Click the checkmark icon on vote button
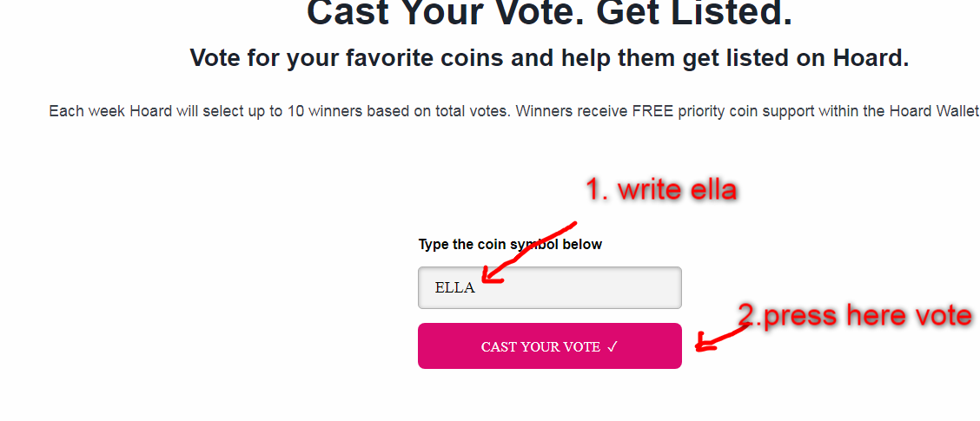Screen dimensions: 980x421 coord(612,346)
